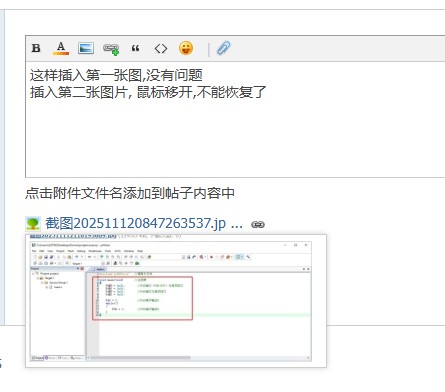Open the emoji smiley picker
The image size is (445, 392).
(x=186, y=48)
